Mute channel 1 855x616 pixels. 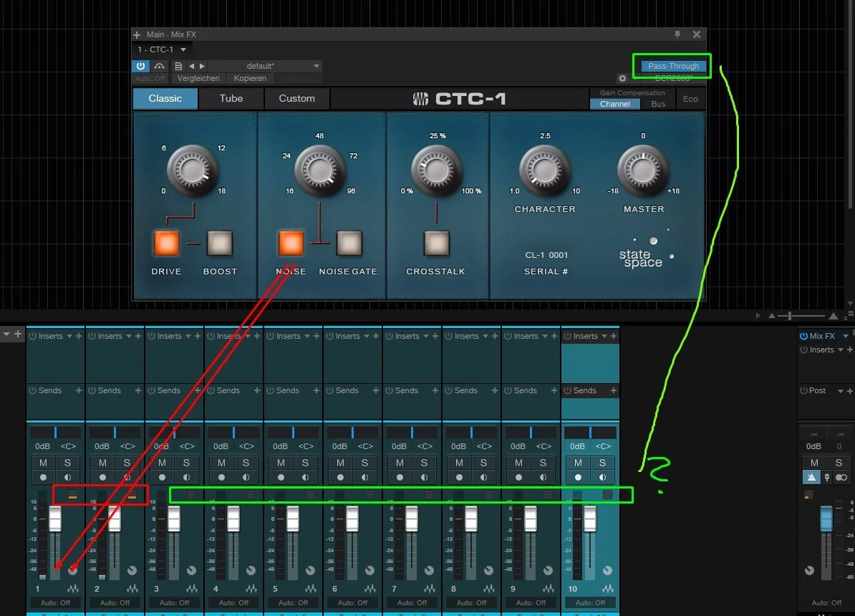(x=43, y=463)
